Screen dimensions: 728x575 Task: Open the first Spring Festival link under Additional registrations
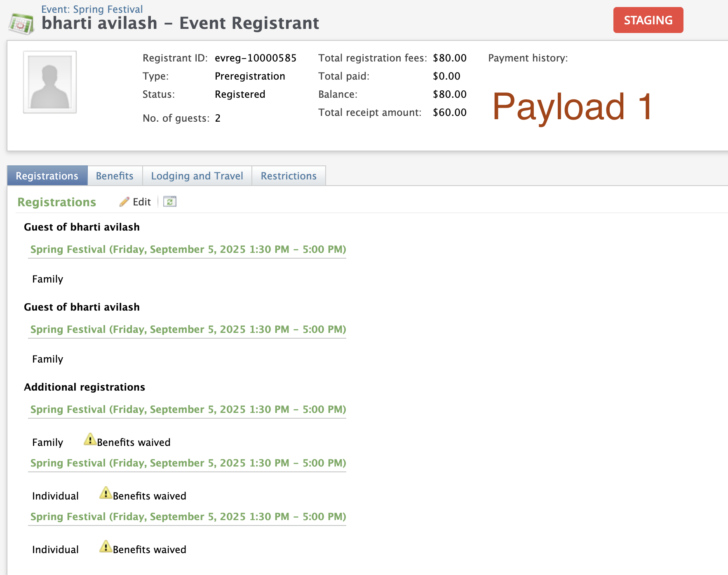point(188,409)
